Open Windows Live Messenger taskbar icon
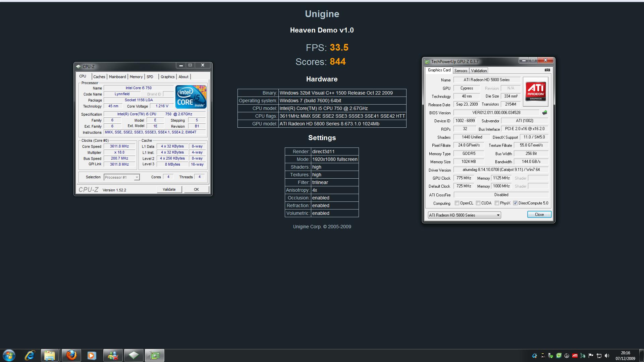Image resolution: width=644 pixels, height=362 pixels. [113, 355]
